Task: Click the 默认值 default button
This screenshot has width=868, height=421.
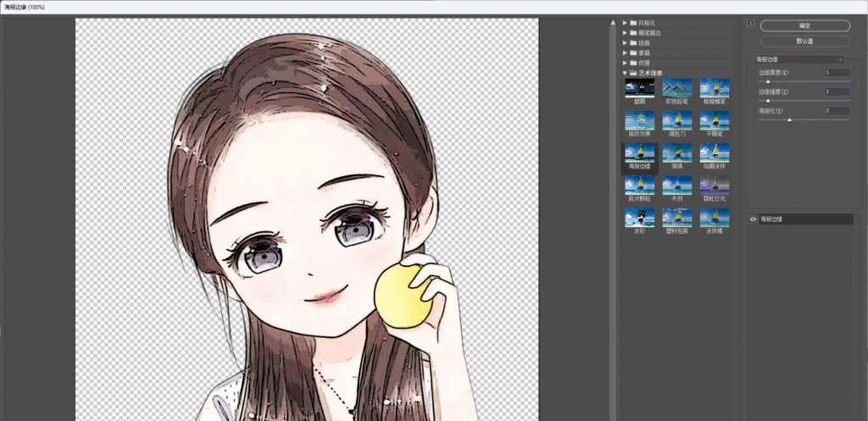Action: 805,42
